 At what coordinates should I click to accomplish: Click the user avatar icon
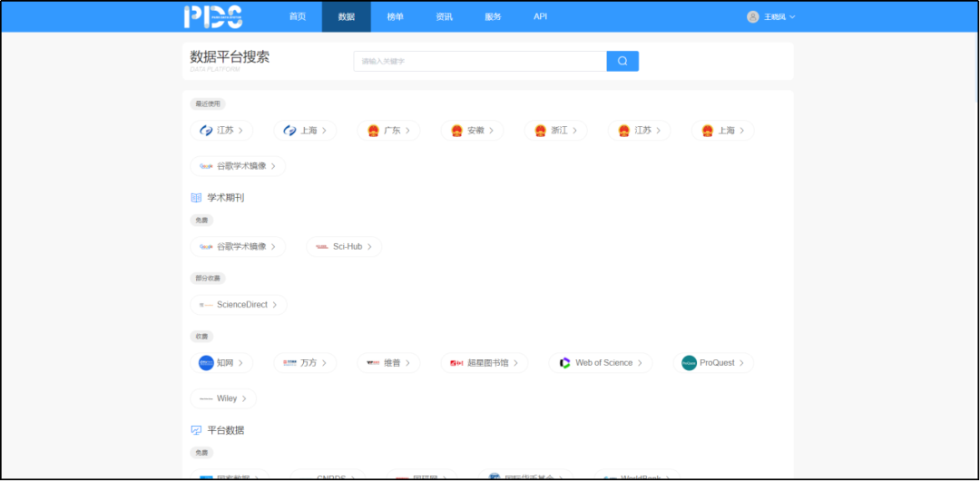[752, 17]
